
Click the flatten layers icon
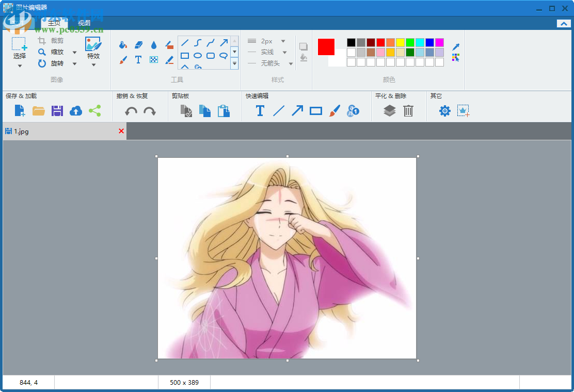390,110
